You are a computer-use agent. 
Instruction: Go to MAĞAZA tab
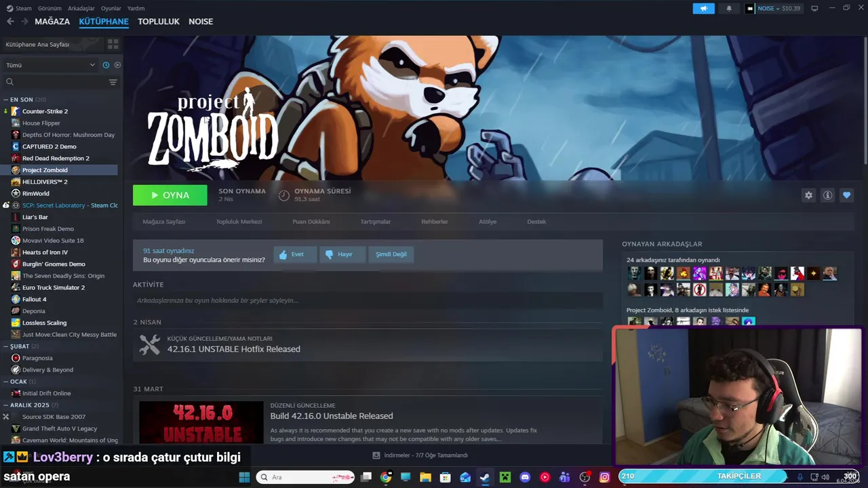52,22
